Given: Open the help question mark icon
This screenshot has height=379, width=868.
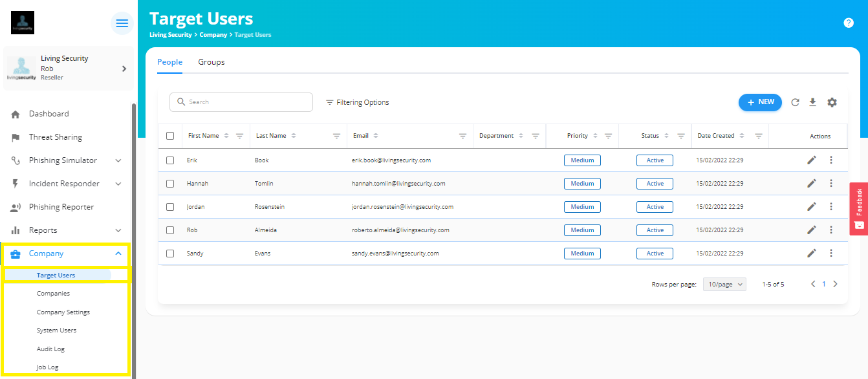Looking at the screenshot, I should 849,23.
